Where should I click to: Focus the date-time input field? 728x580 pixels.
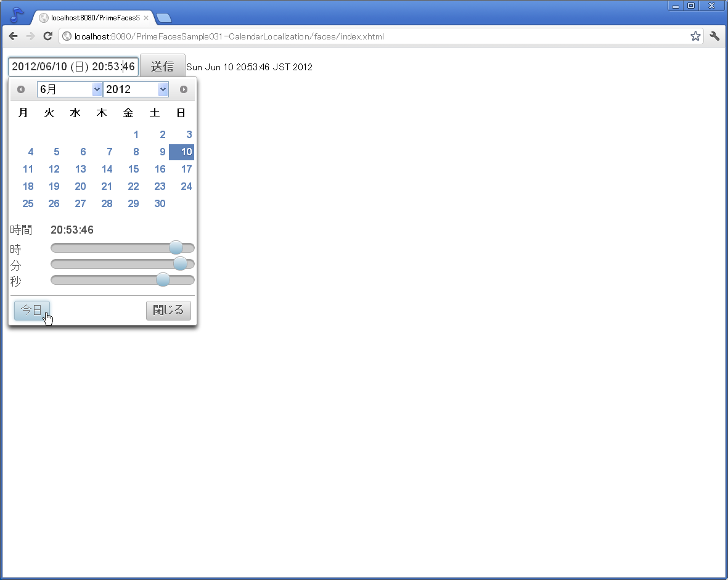click(x=73, y=67)
